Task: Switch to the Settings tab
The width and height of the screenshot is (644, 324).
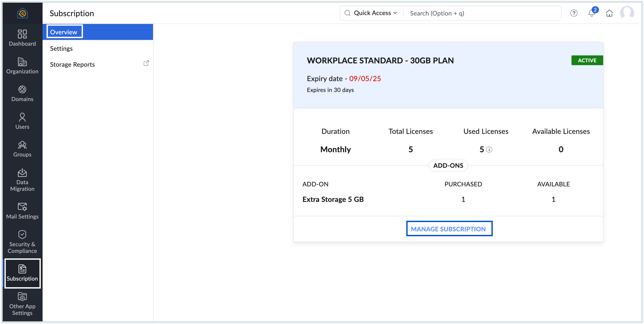Action: 61,48
